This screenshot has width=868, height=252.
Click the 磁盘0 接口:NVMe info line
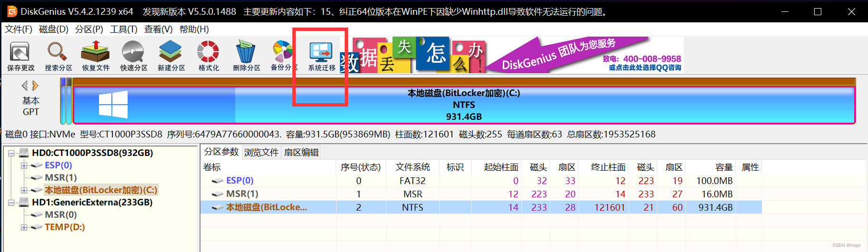point(330,135)
